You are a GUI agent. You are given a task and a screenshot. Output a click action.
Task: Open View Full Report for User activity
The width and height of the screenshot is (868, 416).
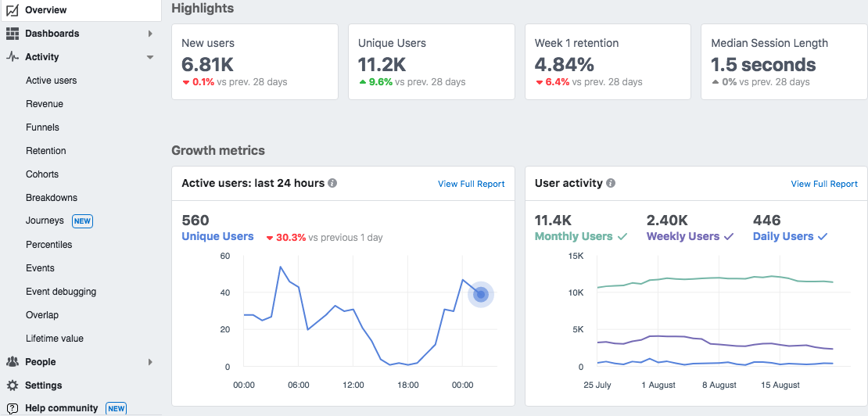(824, 184)
